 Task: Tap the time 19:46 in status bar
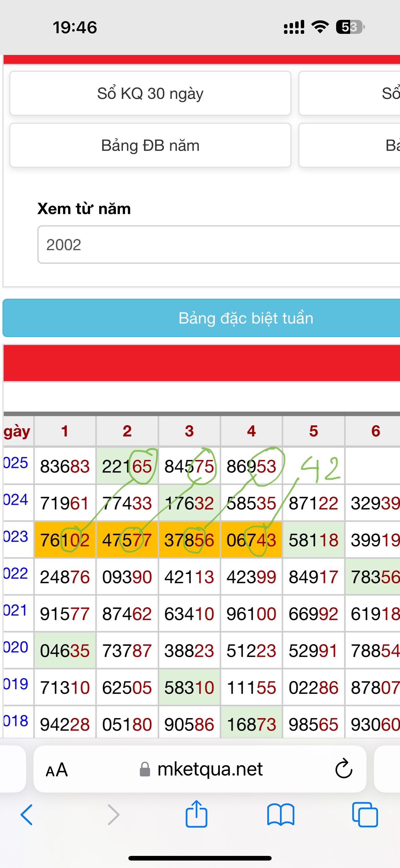(75, 27)
